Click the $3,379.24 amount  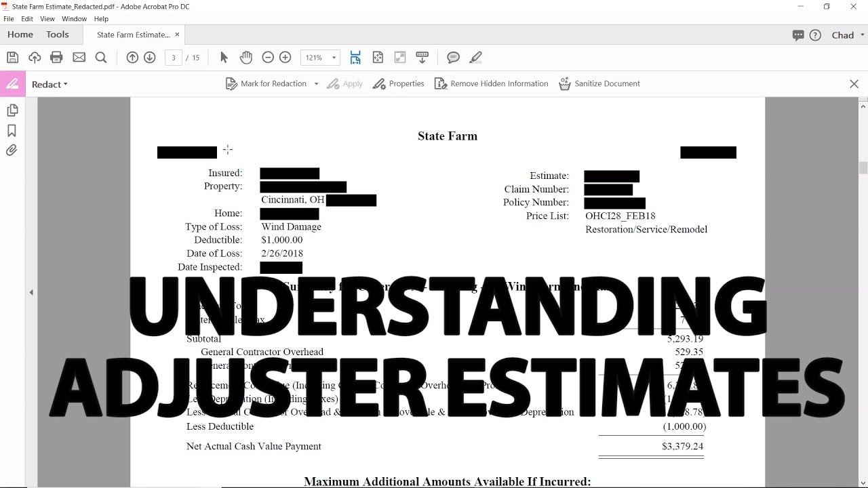(682, 447)
